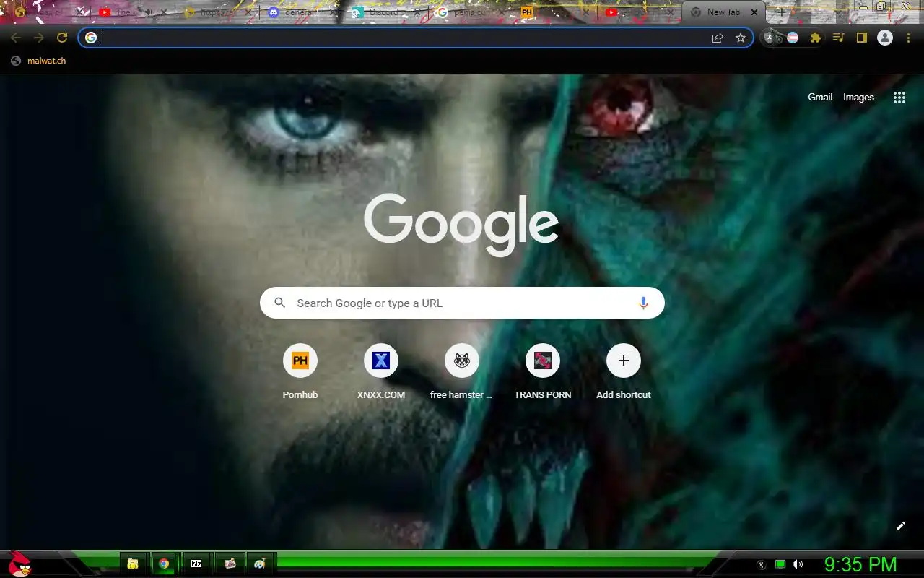
Task: Go back using the browser back arrow
Action: pos(16,38)
